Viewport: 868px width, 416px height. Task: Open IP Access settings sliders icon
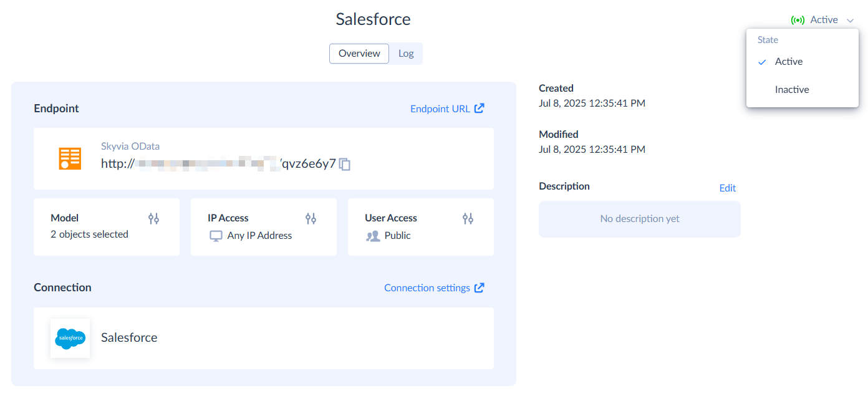(x=311, y=218)
